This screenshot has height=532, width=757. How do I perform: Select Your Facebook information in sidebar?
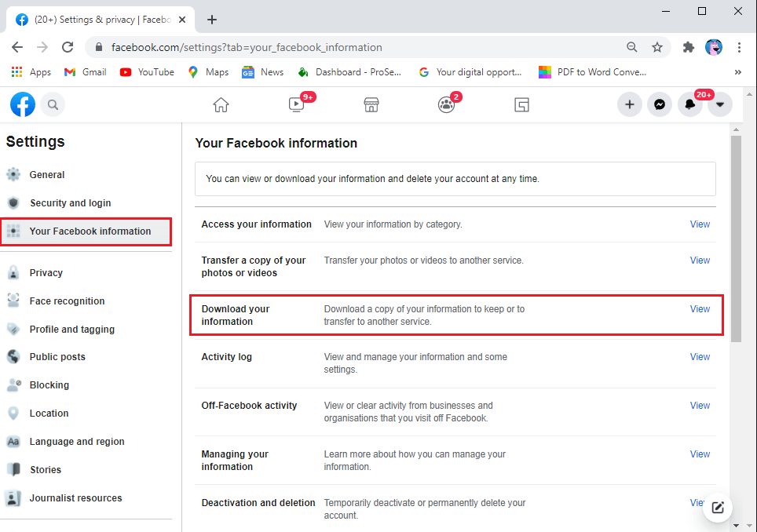86,231
